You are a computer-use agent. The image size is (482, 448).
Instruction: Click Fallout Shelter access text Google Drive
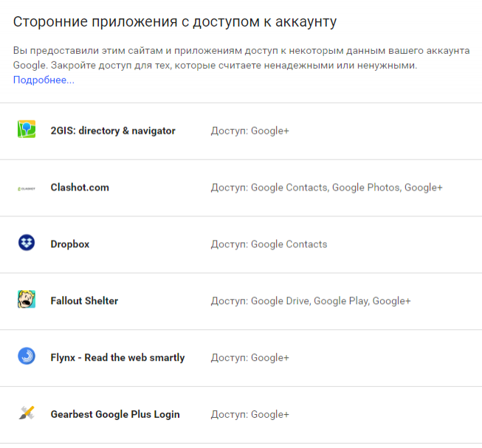pyautogui.click(x=311, y=301)
